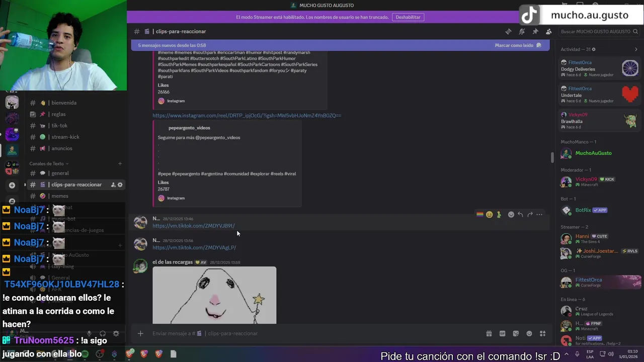This screenshot has height=362, width=644.
Task: Open the vm.tiktok.com/ZMDYVAgLP link
Action: [x=194, y=247]
